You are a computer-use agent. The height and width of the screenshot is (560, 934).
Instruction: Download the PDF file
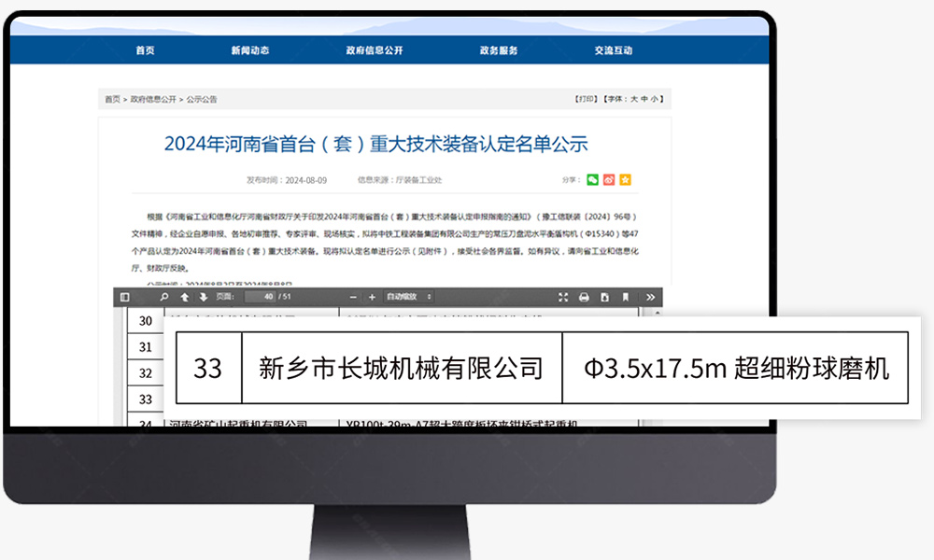pyautogui.click(x=604, y=297)
